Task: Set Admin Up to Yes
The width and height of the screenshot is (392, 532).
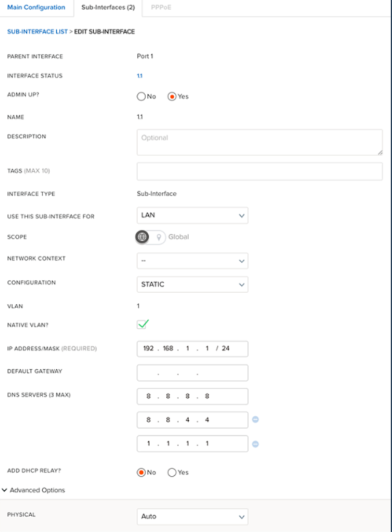Action: pyautogui.click(x=172, y=97)
